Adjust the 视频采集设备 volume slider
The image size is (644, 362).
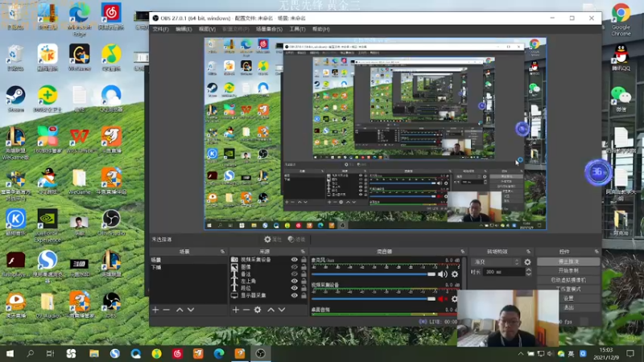(x=374, y=298)
